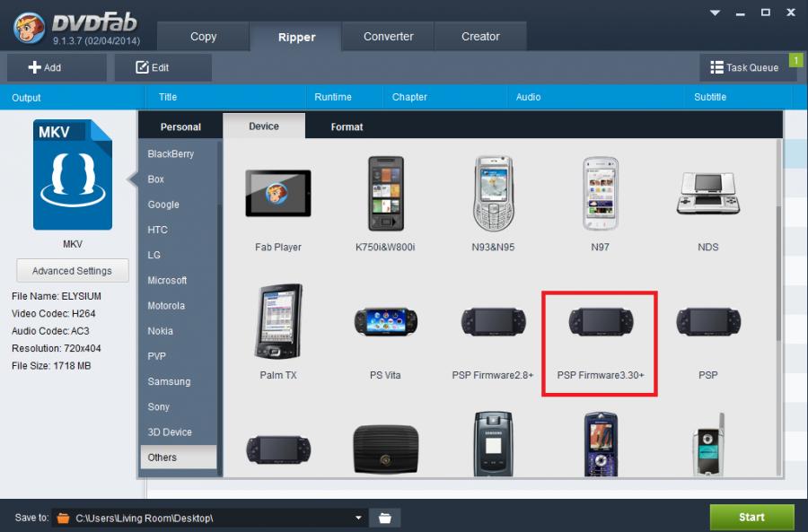The height and width of the screenshot is (532, 808).
Task: Select PVP in the device list
Action: click(179, 356)
